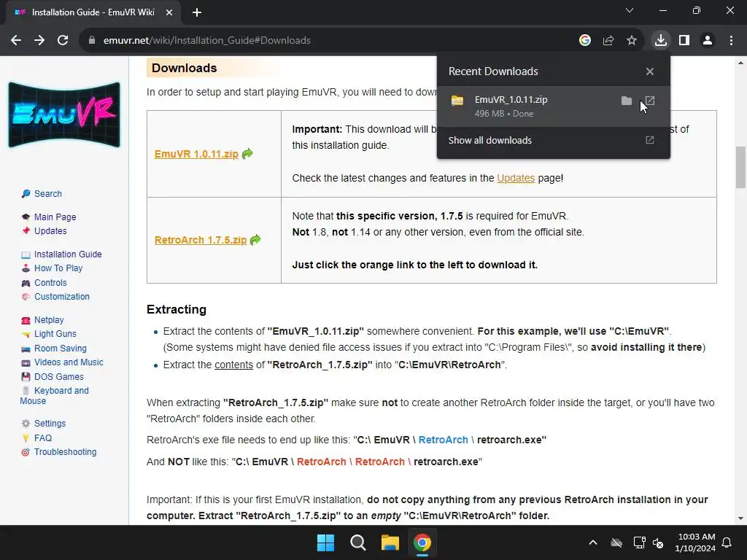This screenshot has height=560, width=747.
Task: Reload the EmuVR wiki page
Action: [63, 41]
